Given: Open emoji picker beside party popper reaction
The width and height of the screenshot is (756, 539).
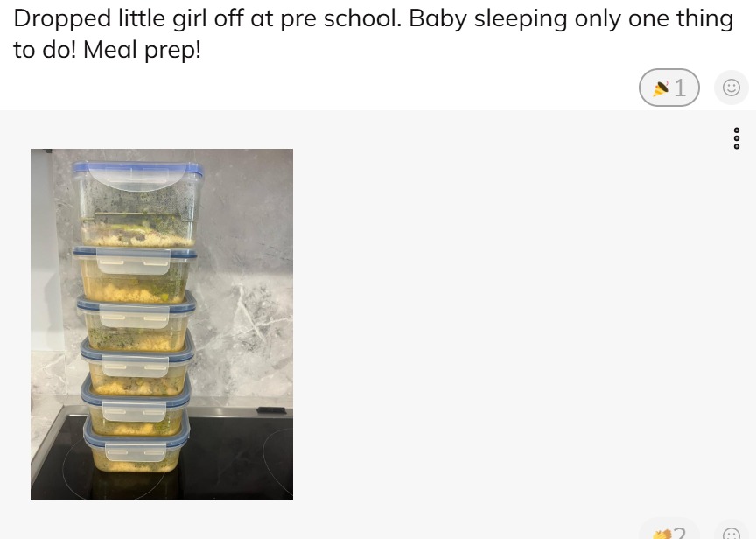Looking at the screenshot, I should pos(731,87).
